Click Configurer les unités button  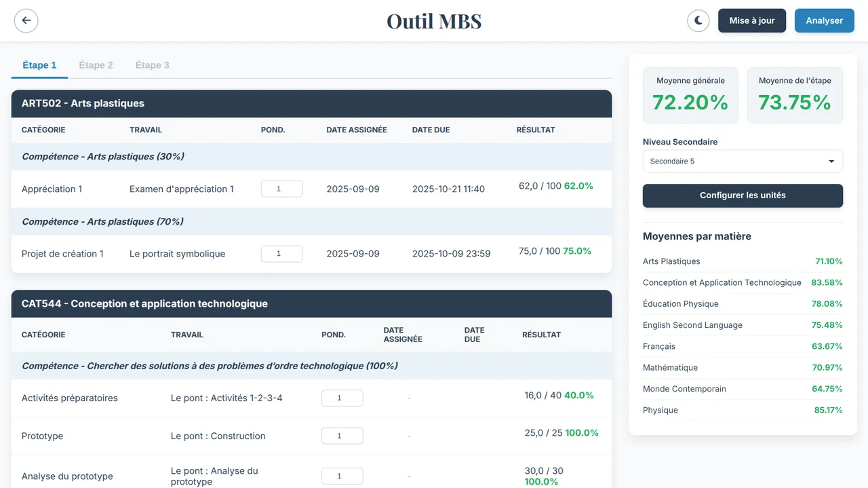[743, 195]
